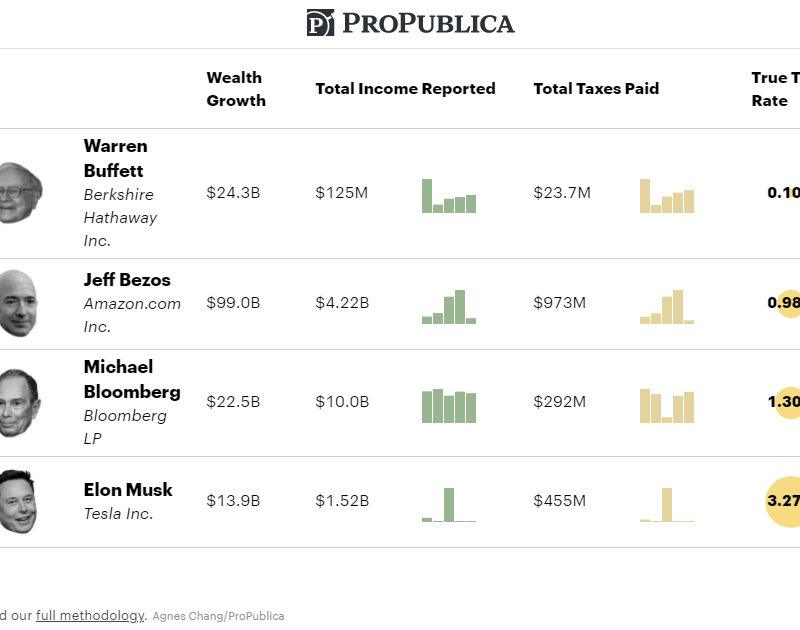Click Michael Bloomberg's portrait photo
The height and width of the screenshot is (630, 800).
click(19, 403)
